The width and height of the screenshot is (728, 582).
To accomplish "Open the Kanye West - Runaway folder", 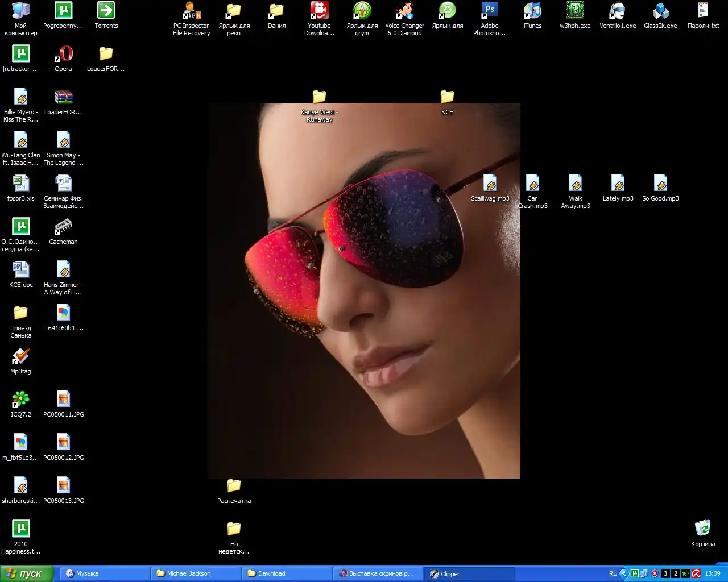I will (319, 98).
